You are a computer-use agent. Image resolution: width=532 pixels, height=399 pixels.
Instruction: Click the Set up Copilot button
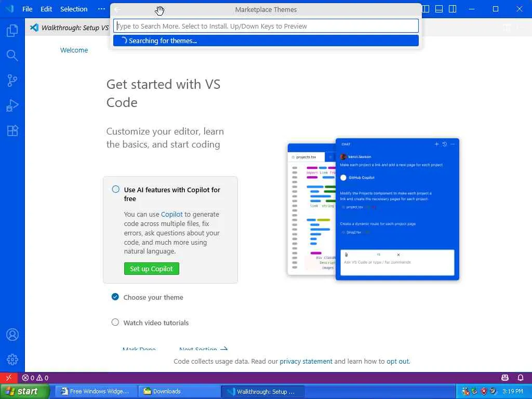(x=151, y=269)
